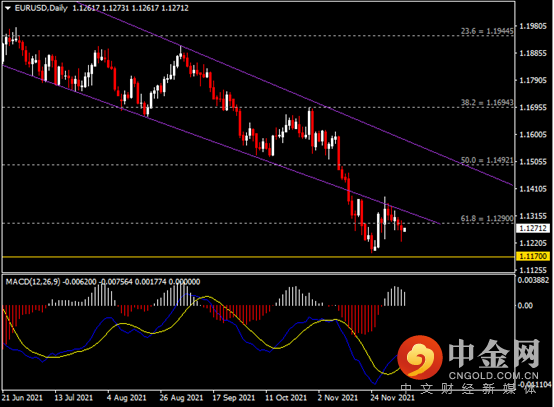Click the 11 Oct 2021 date label
The image size is (554, 407).
click(286, 398)
